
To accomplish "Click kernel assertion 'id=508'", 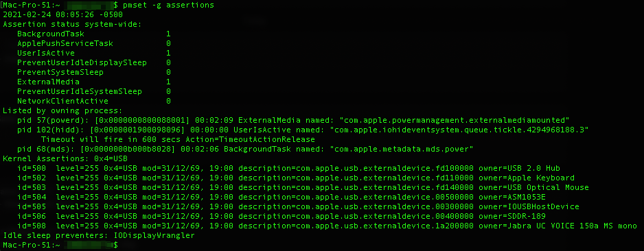I will 31,226.
